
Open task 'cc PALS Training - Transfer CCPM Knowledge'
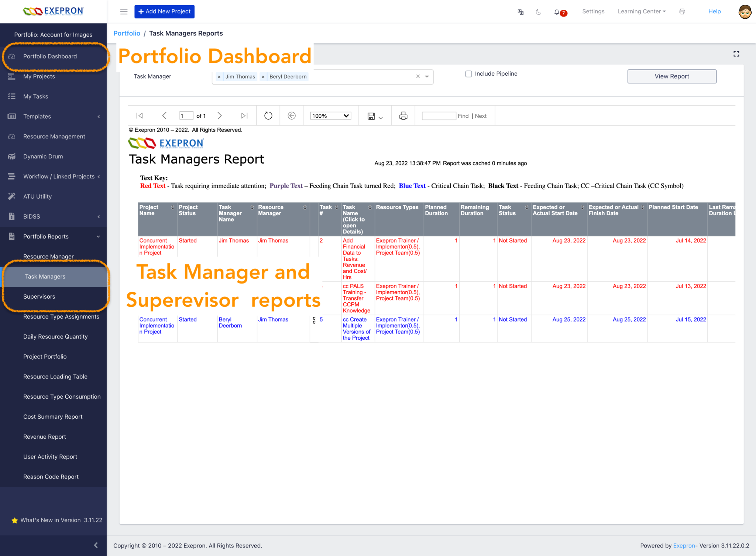(357, 298)
